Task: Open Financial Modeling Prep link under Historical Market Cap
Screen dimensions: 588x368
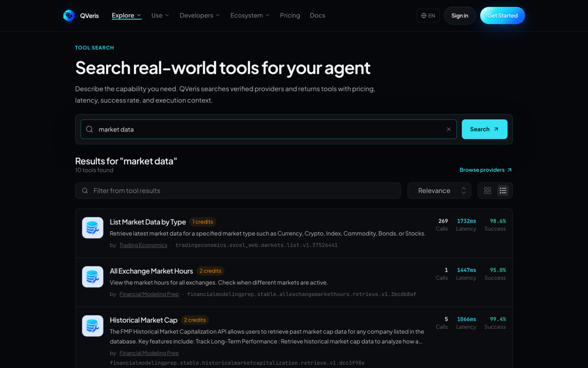Action: pos(149,353)
